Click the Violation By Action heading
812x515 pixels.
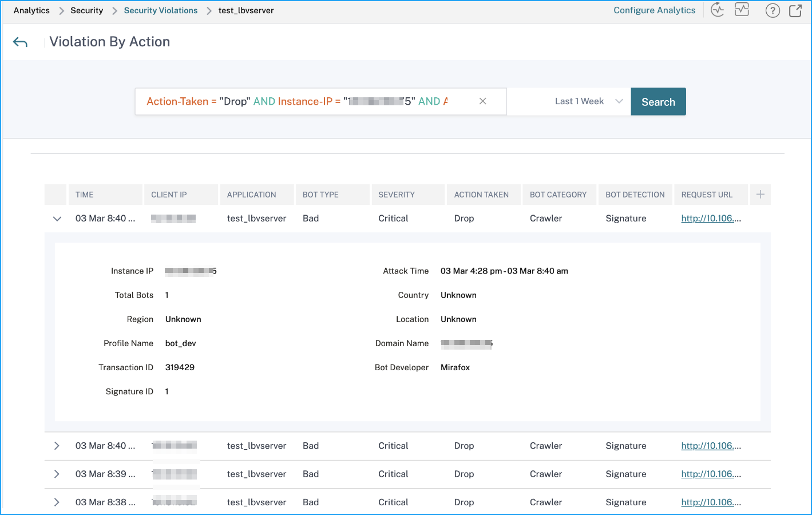click(x=110, y=42)
